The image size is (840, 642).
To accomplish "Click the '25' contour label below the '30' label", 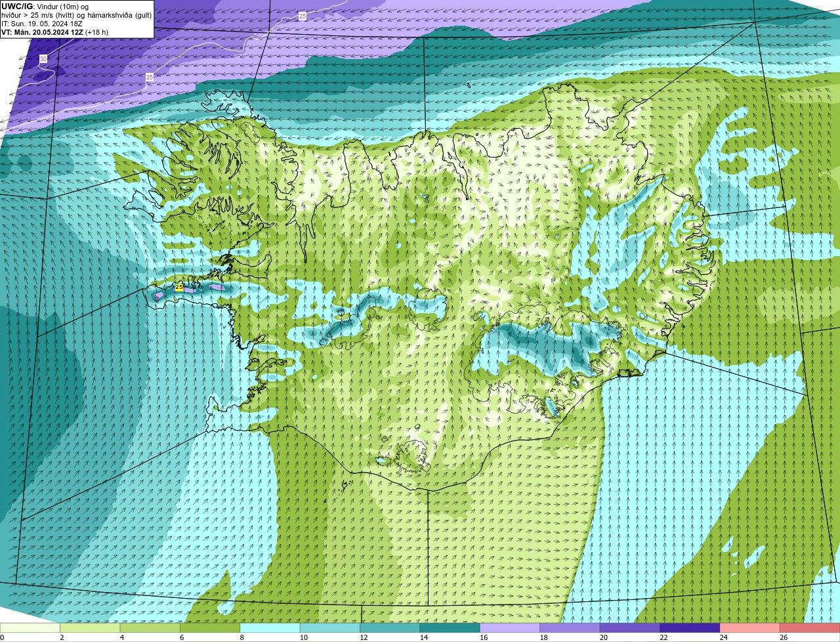I will (150, 77).
